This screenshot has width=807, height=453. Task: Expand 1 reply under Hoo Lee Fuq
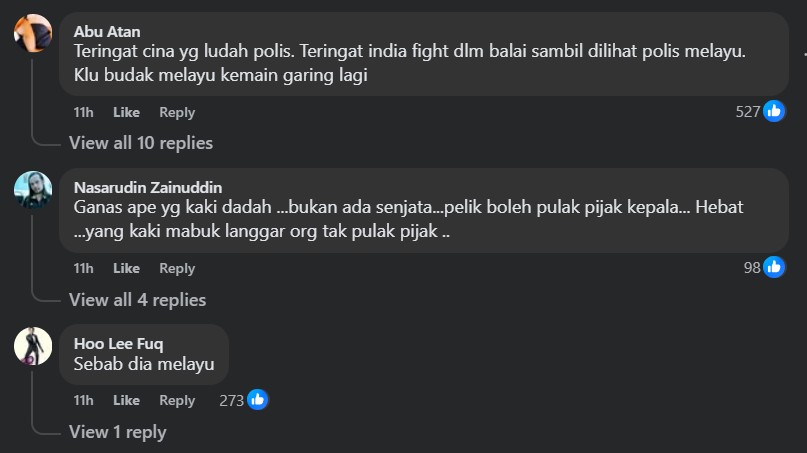(117, 432)
